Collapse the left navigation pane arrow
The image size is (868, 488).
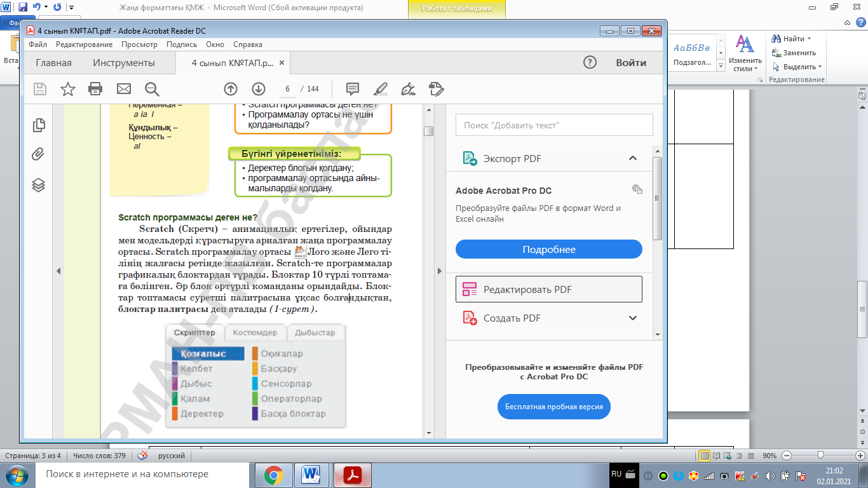pyautogui.click(x=58, y=271)
